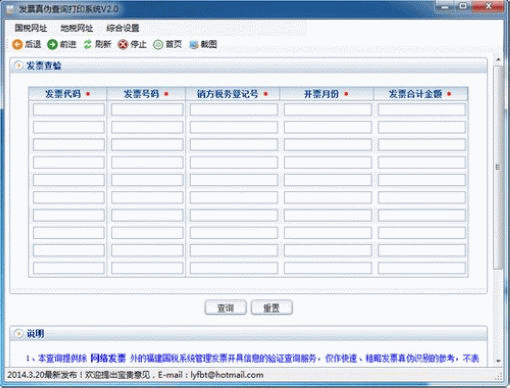The width and height of the screenshot is (510, 388).
Task: Click the 停止 stop icon
Action: (x=123, y=44)
